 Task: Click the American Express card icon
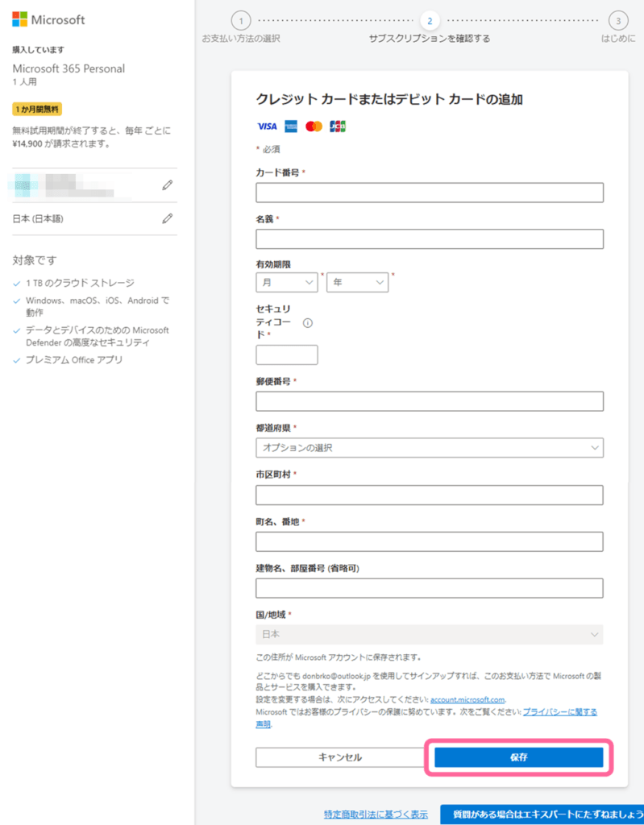291,126
